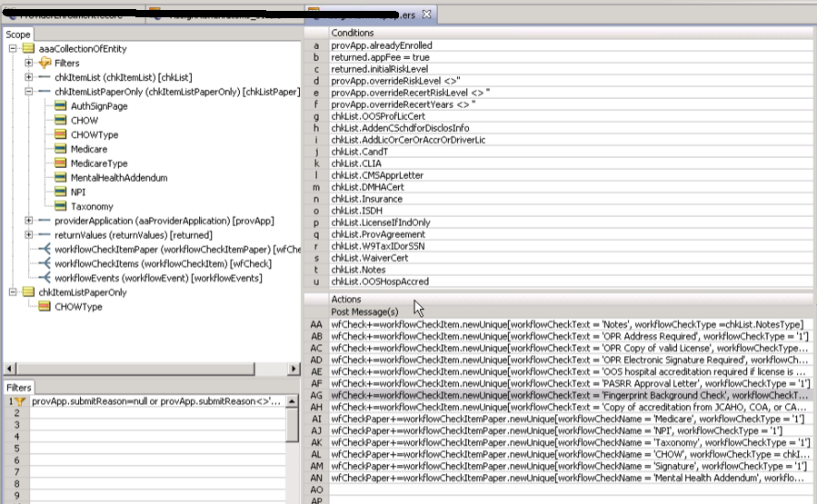817x504 pixels.
Task: Click the left arrow of Scope horizontal scrollbar
Action: click(9, 369)
